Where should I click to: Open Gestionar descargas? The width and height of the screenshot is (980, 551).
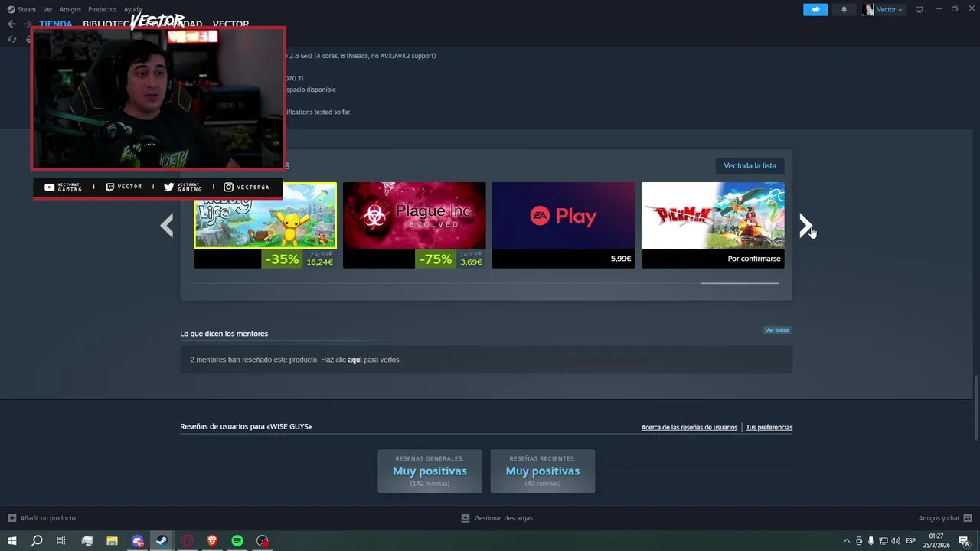(497, 518)
